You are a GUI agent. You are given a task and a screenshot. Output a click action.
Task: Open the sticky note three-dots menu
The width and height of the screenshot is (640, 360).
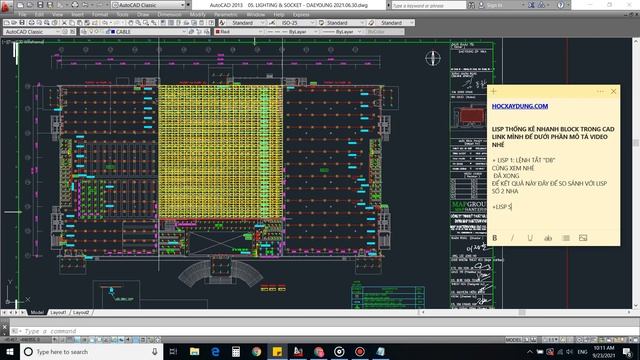tap(600, 91)
